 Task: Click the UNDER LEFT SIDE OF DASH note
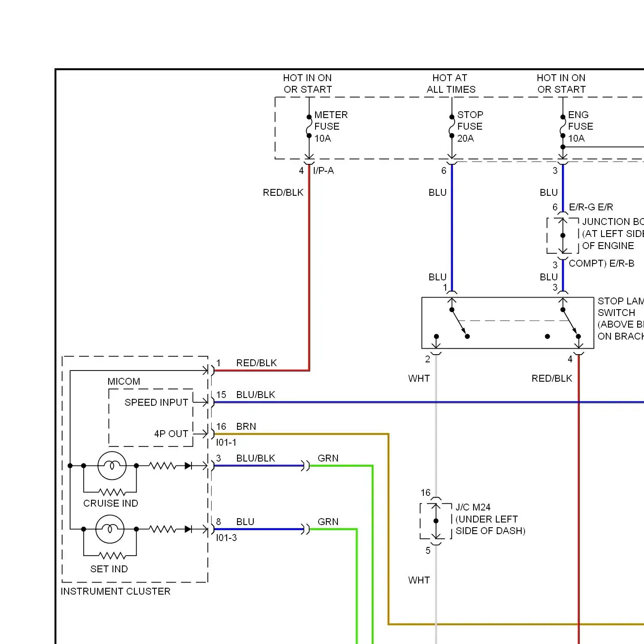point(490,525)
